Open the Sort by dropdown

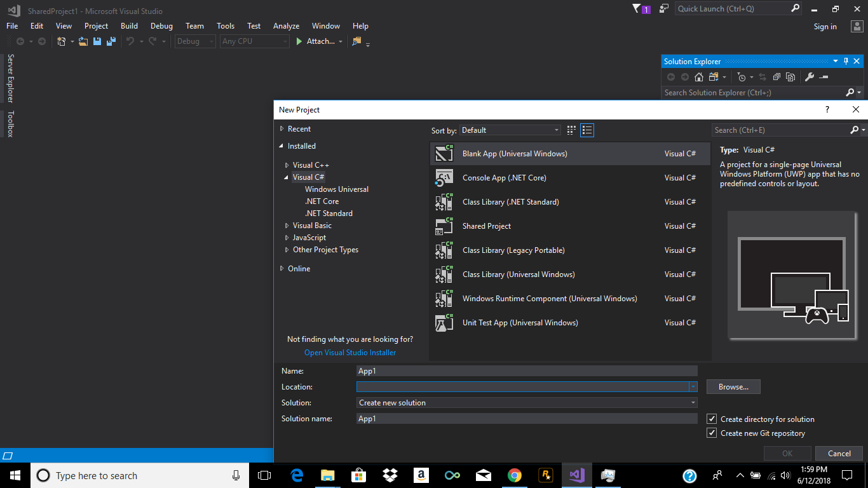[x=510, y=130]
